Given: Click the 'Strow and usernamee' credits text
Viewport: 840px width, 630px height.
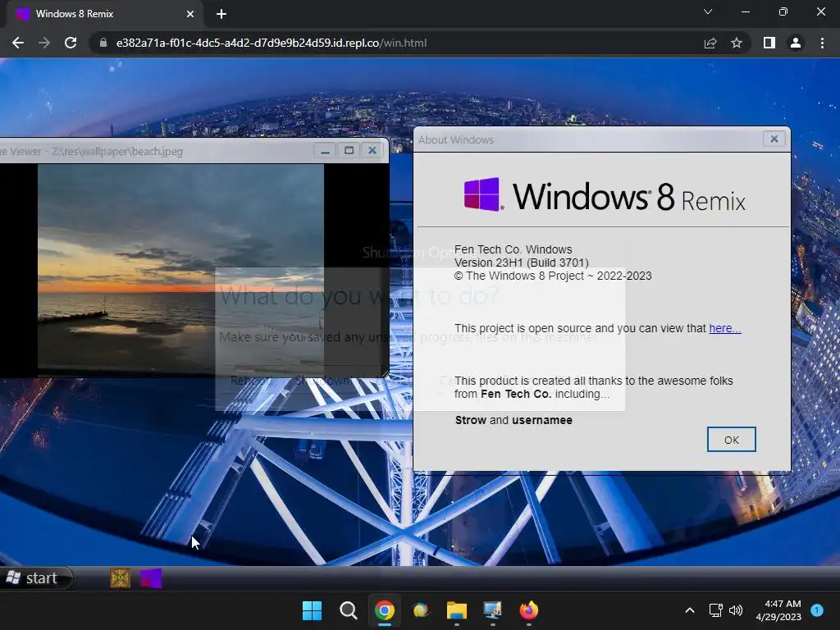Looking at the screenshot, I should (x=514, y=420).
